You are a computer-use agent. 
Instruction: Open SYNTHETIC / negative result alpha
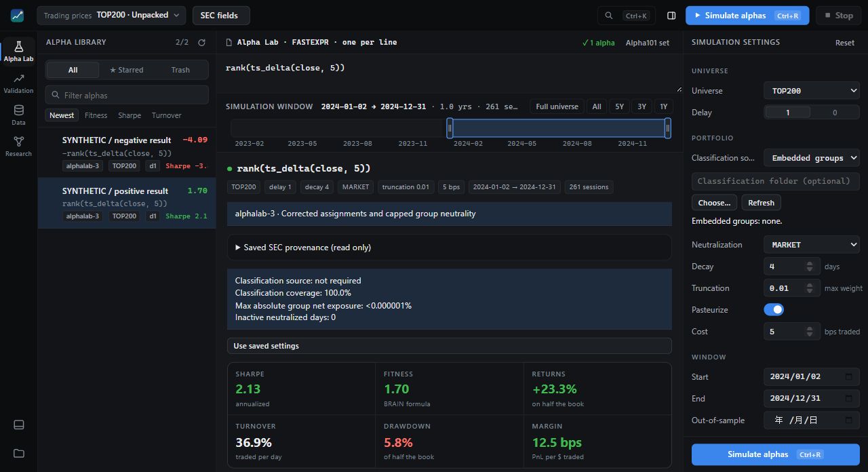127,153
